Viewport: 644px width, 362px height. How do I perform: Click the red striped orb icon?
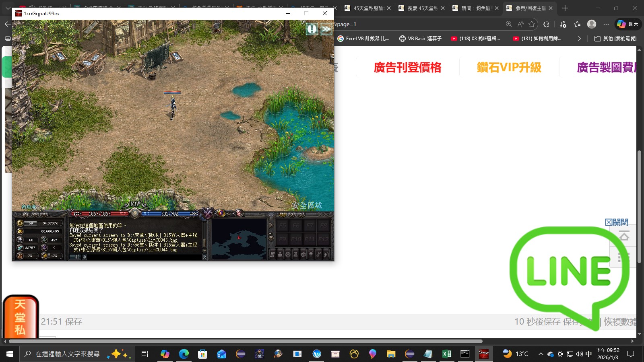[239, 213]
